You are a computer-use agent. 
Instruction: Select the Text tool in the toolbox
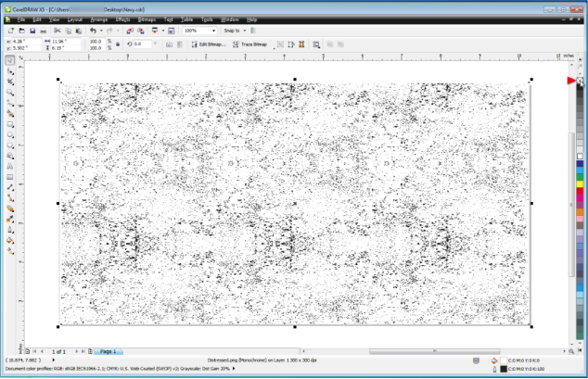pos(10,166)
